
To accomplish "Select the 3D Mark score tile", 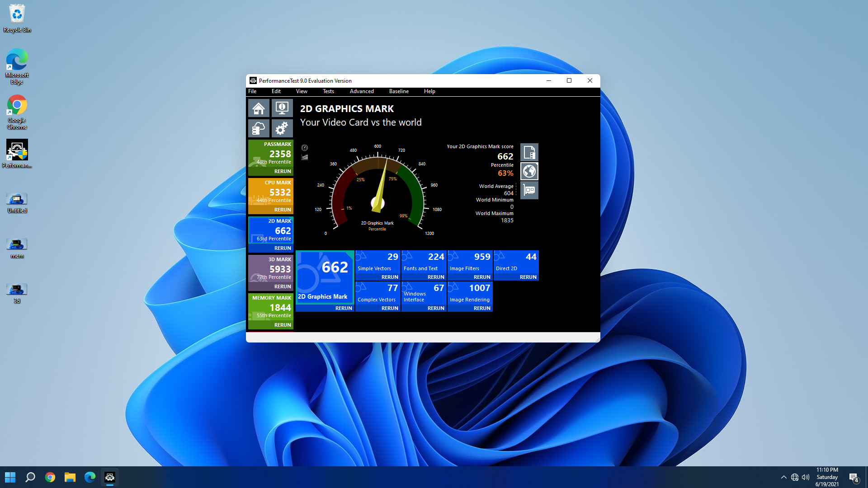I will click(271, 269).
